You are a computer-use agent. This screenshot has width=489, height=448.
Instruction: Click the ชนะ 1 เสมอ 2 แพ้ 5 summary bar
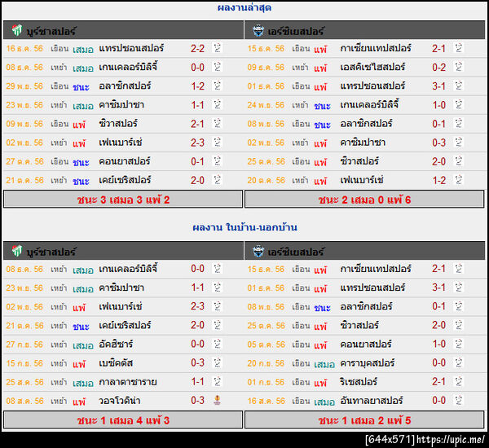[x=364, y=419]
